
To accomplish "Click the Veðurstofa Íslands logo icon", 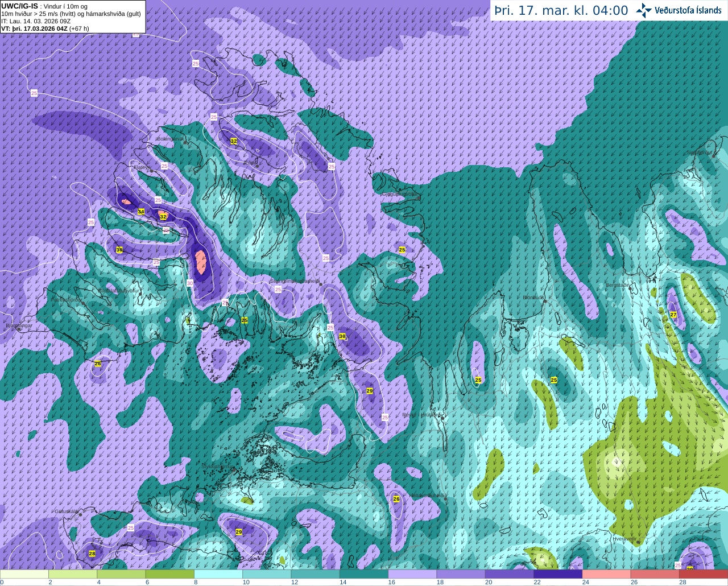I will 643,10.
